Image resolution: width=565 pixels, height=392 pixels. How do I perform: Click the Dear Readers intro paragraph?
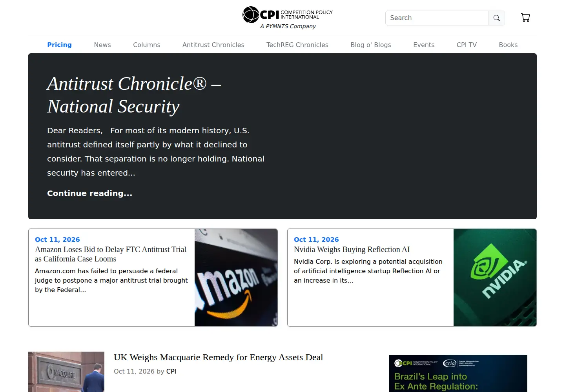pyautogui.click(x=156, y=152)
